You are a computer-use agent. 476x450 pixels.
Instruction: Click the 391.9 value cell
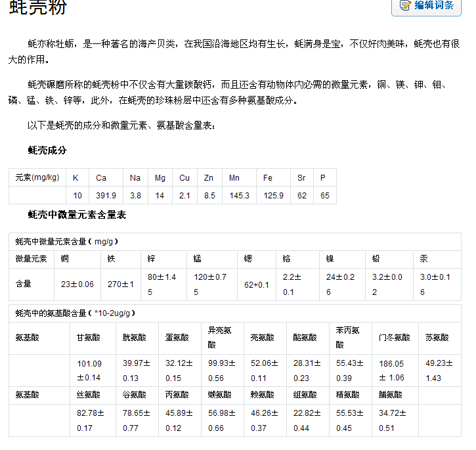click(106, 195)
